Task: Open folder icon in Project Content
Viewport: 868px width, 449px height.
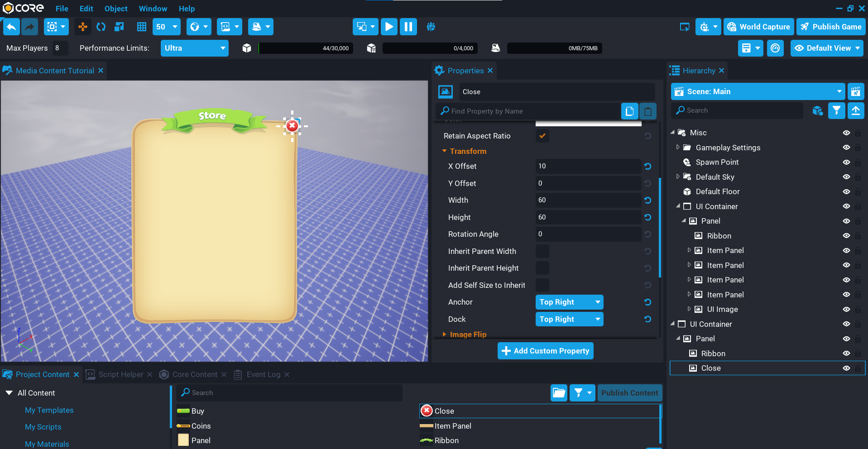Action: [x=559, y=393]
